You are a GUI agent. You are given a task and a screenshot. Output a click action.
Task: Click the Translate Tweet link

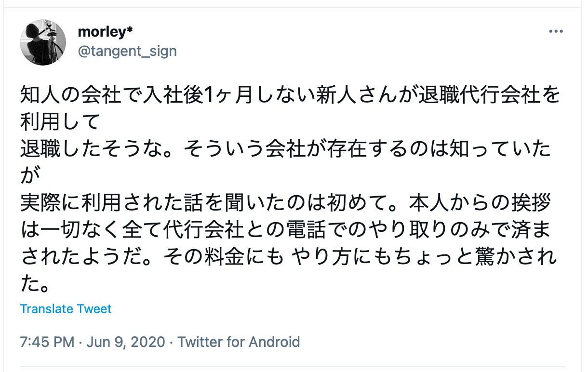pos(66,309)
